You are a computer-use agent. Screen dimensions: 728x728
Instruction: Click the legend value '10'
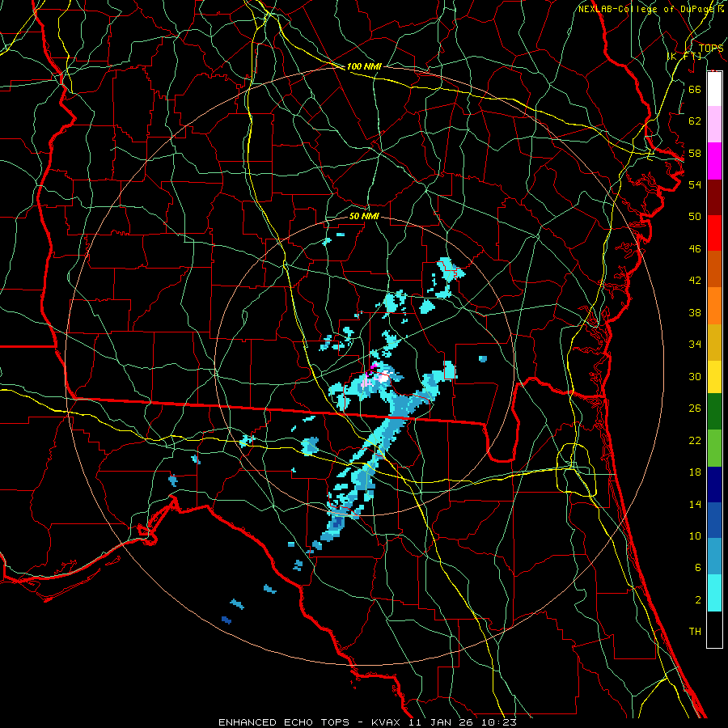(x=695, y=535)
